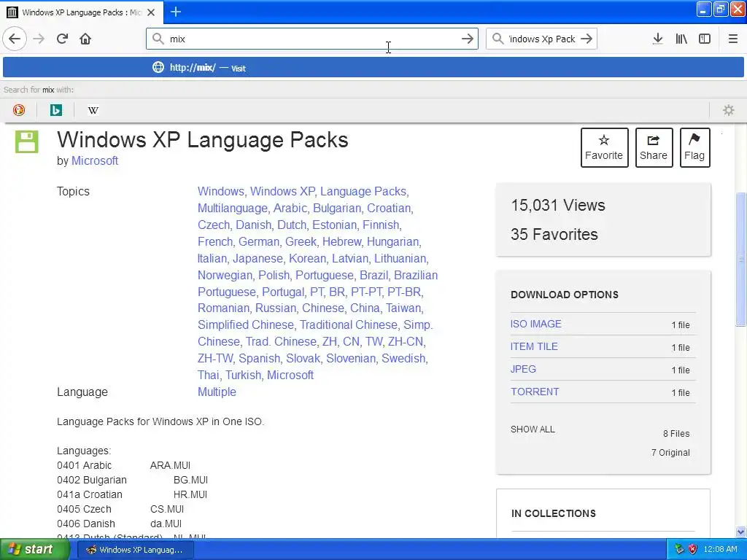Open the Language Packs topic link

click(x=363, y=192)
